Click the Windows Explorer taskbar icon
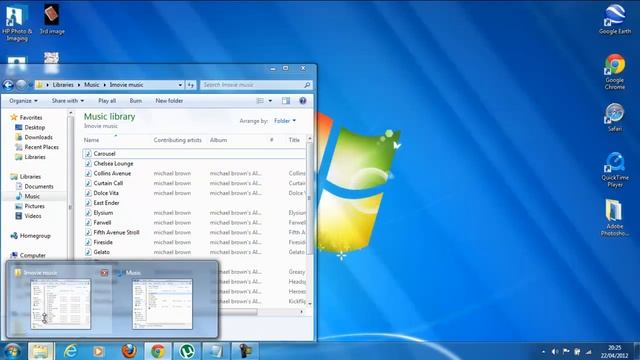Image resolution: width=640 pixels, height=360 pixels. click(40, 351)
